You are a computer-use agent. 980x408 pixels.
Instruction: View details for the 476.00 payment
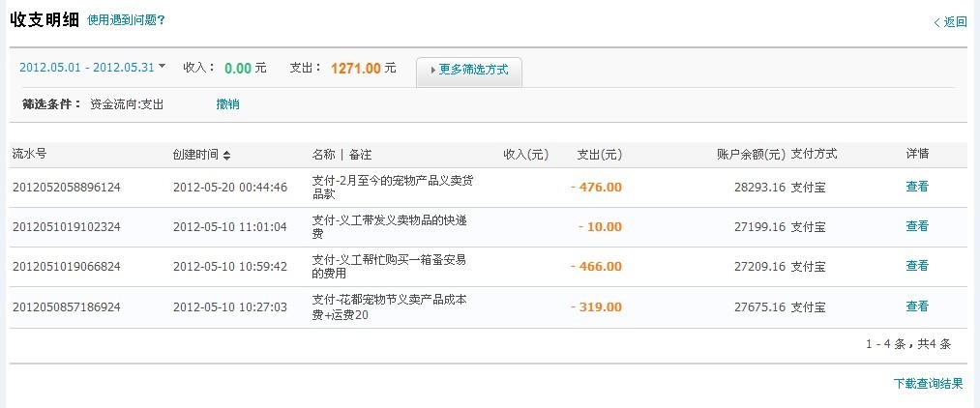(x=916, y=187)
